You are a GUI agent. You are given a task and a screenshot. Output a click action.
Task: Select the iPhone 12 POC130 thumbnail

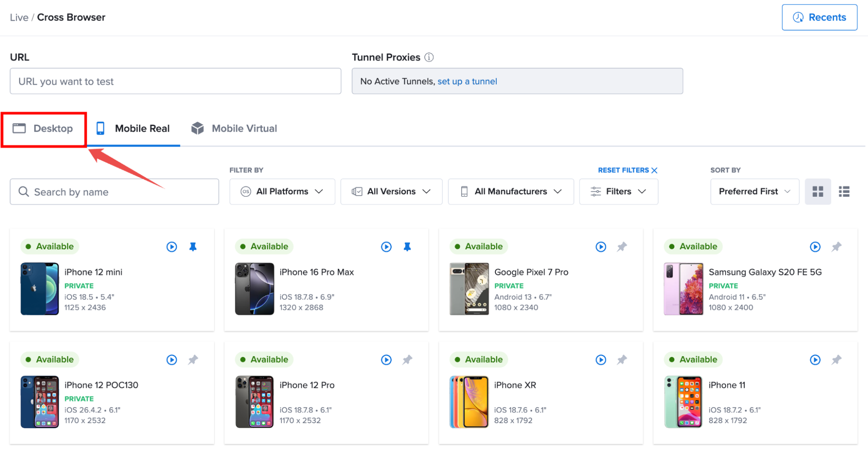click(x=40, y=402)
